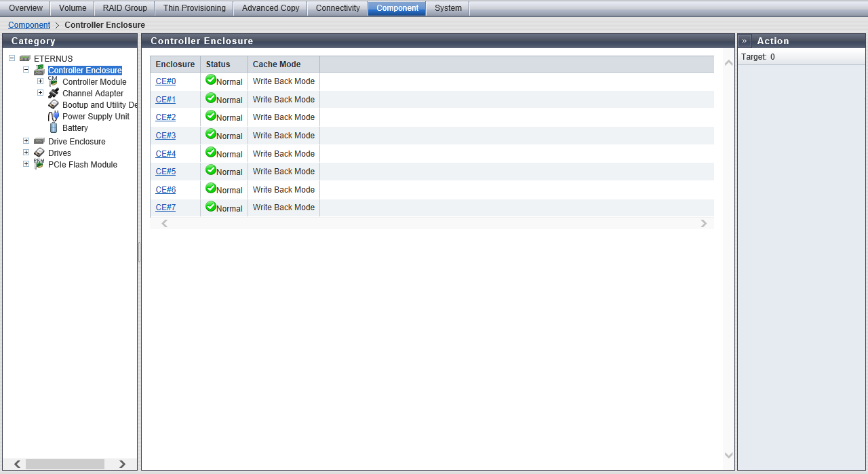Click the Controller Module card icon
The image size is (868, 474).
tap(53, 81)
